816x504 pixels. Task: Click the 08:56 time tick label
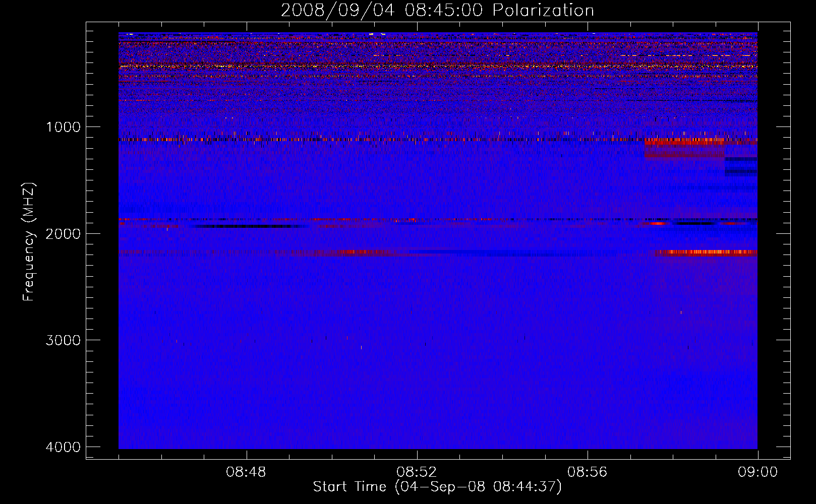tap(588, 472)
